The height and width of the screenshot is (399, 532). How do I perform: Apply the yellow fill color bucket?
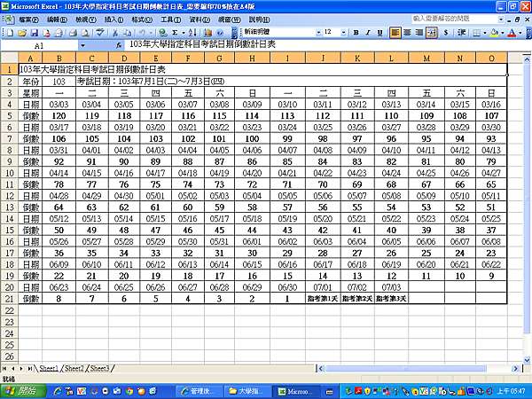pyautogui.click(x=495, y=33)
